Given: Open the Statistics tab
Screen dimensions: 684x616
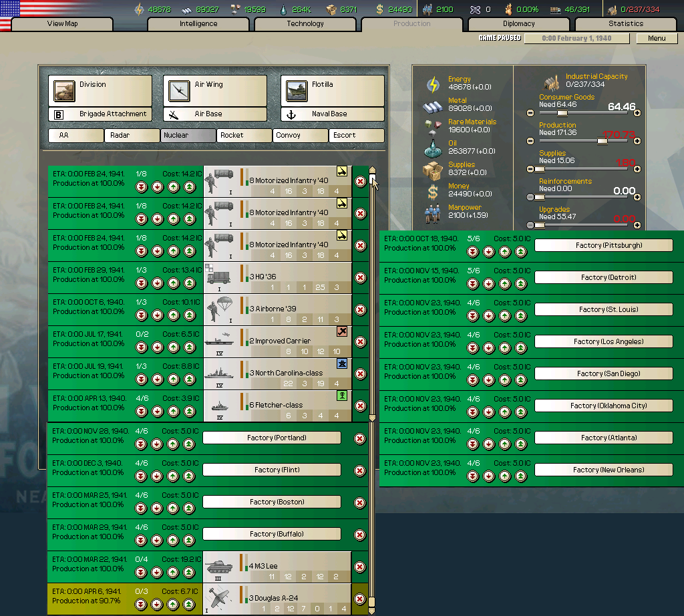Looking at the screenshot, I should pos(625,24).
